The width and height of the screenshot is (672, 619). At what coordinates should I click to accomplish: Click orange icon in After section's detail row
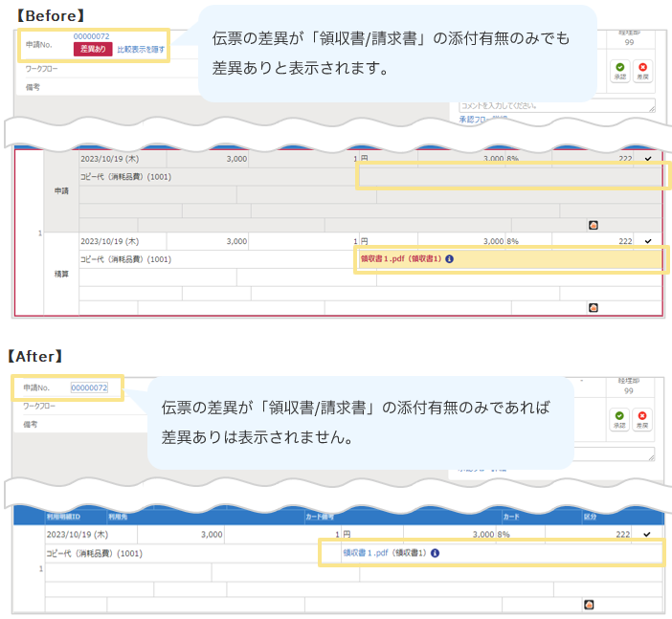tap(590, 604)
